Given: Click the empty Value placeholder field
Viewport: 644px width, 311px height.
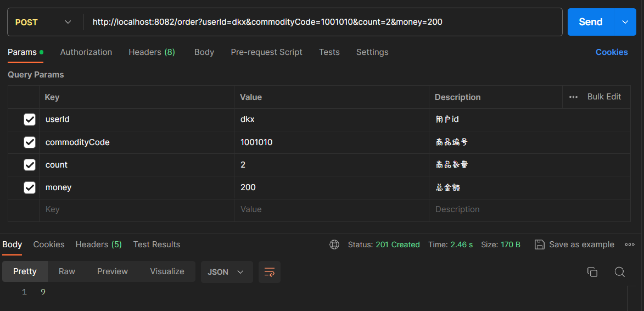Looking at the screenshot, I should 332,209.
